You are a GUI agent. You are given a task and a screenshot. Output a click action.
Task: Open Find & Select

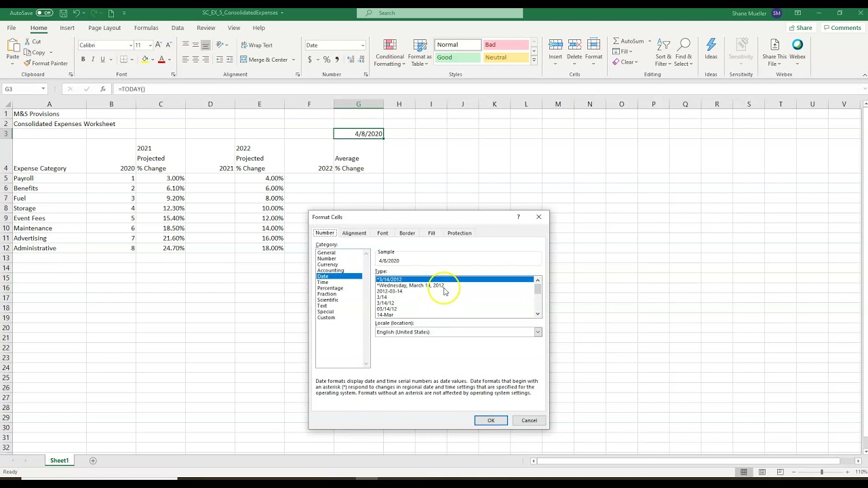pos(684,53)
